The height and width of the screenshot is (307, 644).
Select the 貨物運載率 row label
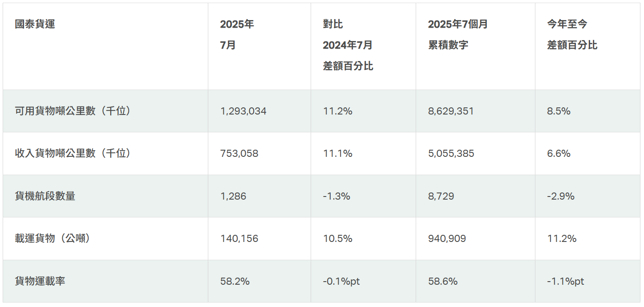pos(40,281)
